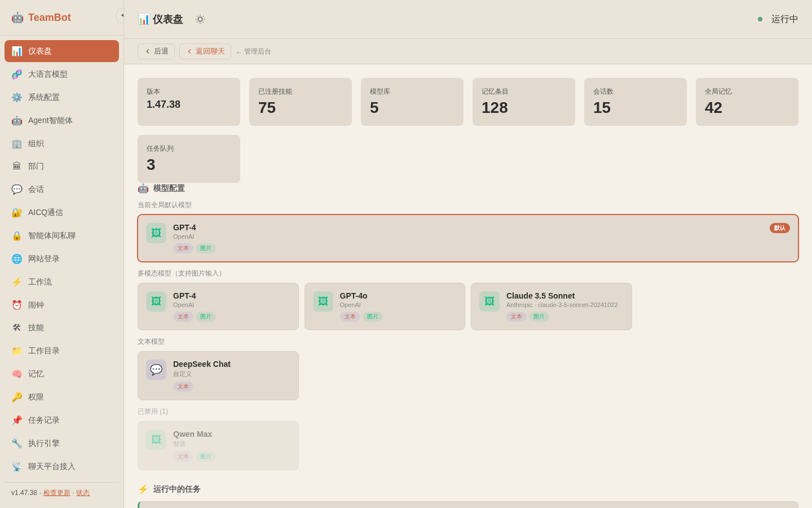Screen dimensions: 812x508
Task: Click the 闹钟 alarm clock icon
Action: click(x=17, y=305)
